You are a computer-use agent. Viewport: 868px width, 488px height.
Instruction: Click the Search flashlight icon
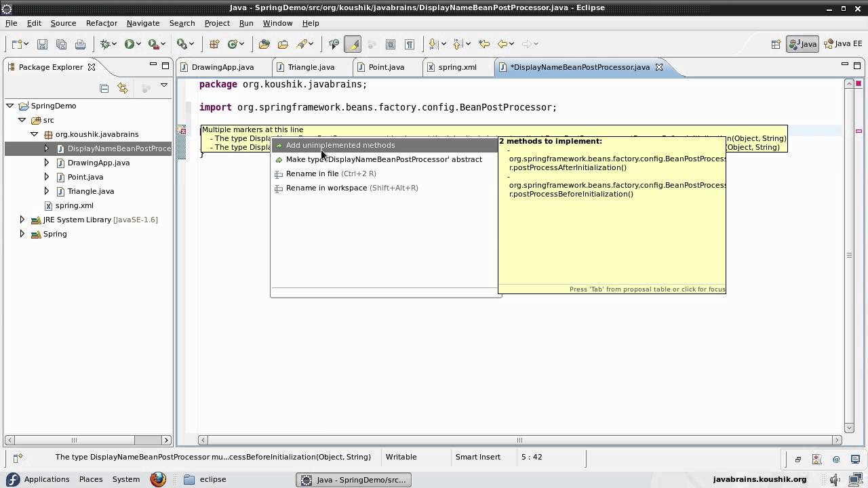[303, 44]
